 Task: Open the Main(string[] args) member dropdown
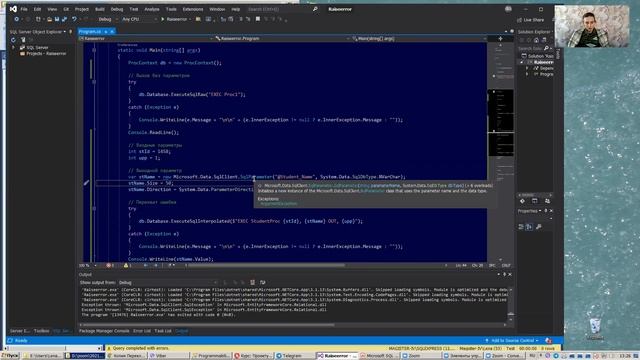pyautogui.click(x=419, y=38)
